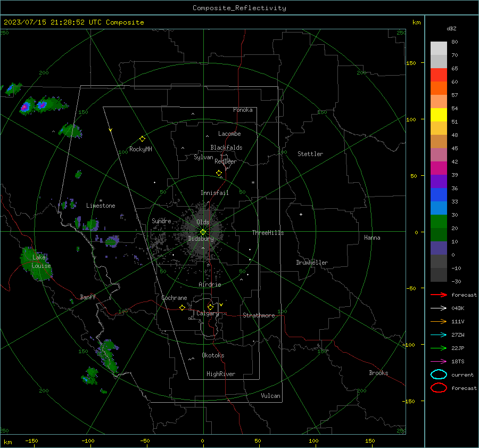Click the RedDeer city label
The width and height of the screenshot is (479, 448).
pyautogui.click(x=226, y=161)
